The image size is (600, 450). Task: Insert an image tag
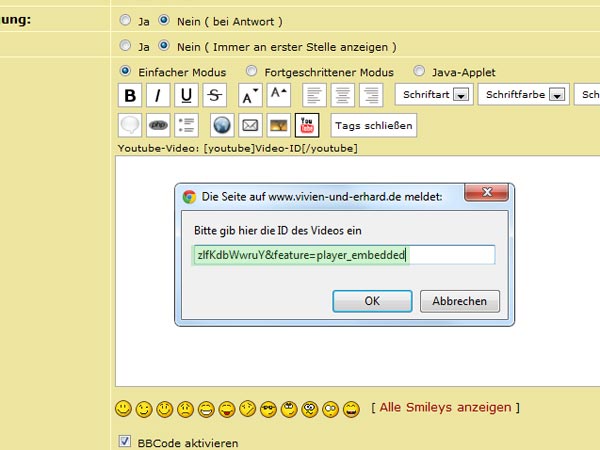tap(278, 125)
